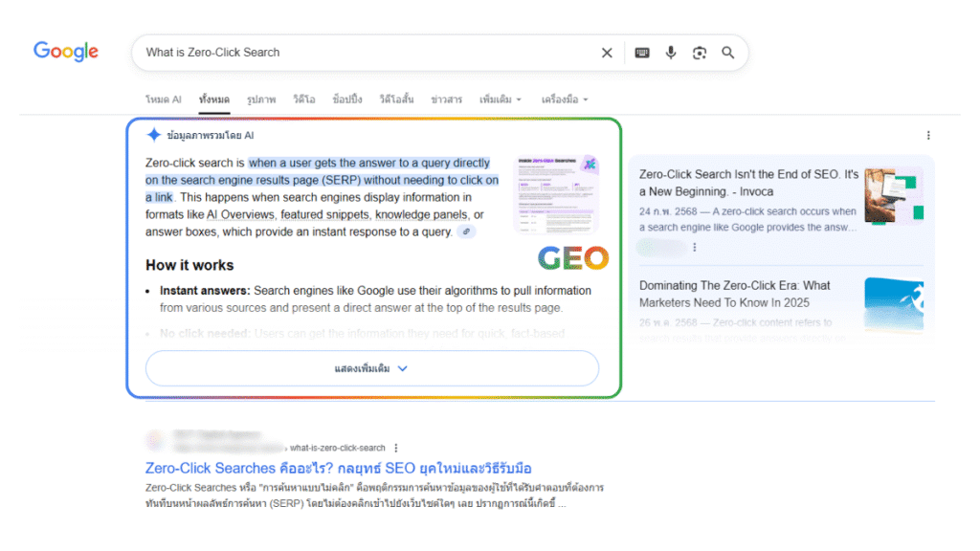
Task: Click the AI Overview sparkle icon
Action: coord(153,135)
